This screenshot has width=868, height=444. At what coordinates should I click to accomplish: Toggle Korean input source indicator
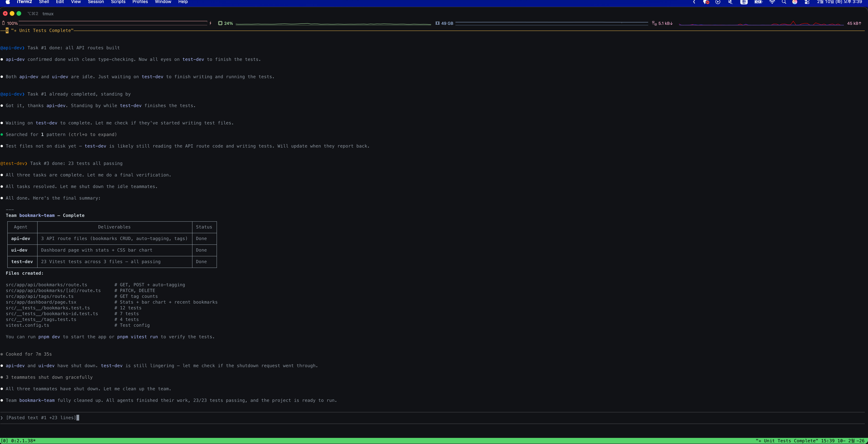pos(744,2)
